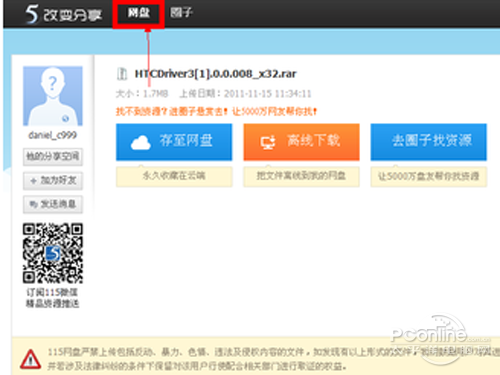Switch to the 圈子 tab
This screenshot has width=500, height=375.
point(181,13)
